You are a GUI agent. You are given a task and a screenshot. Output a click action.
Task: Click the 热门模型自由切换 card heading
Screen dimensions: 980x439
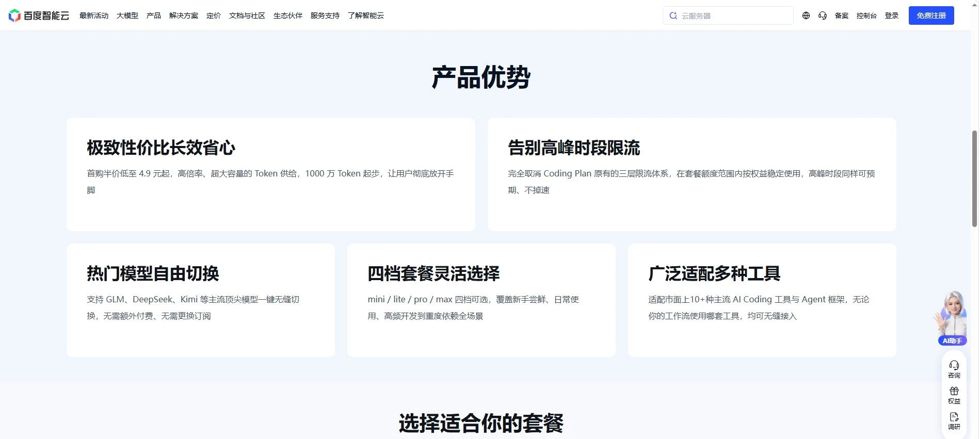[x=153, y=273]
